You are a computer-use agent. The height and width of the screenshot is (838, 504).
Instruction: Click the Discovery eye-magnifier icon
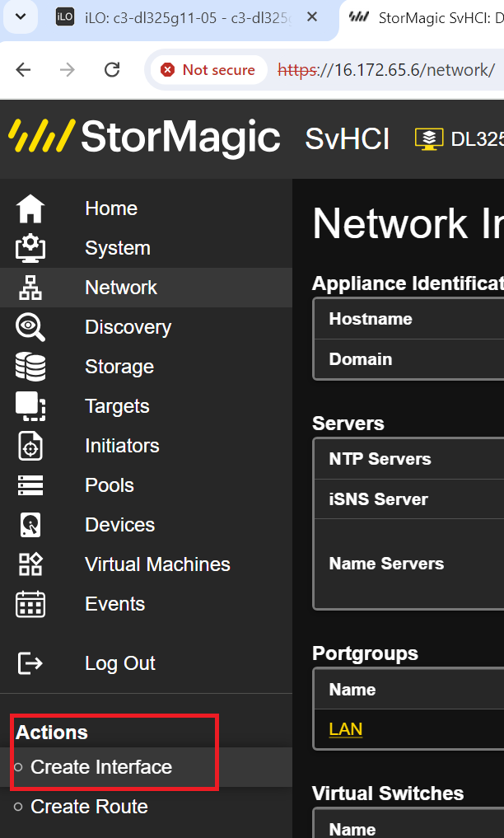coord(30,327)
